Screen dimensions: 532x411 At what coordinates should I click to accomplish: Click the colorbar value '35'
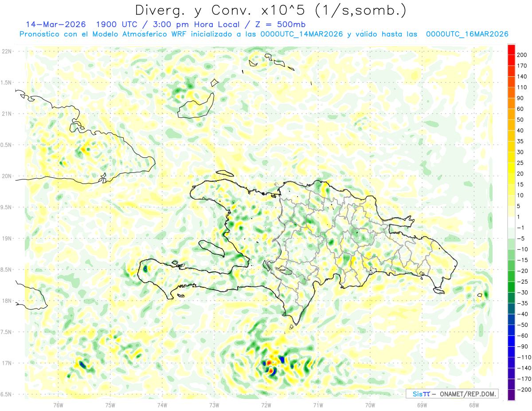pos(521,141)
